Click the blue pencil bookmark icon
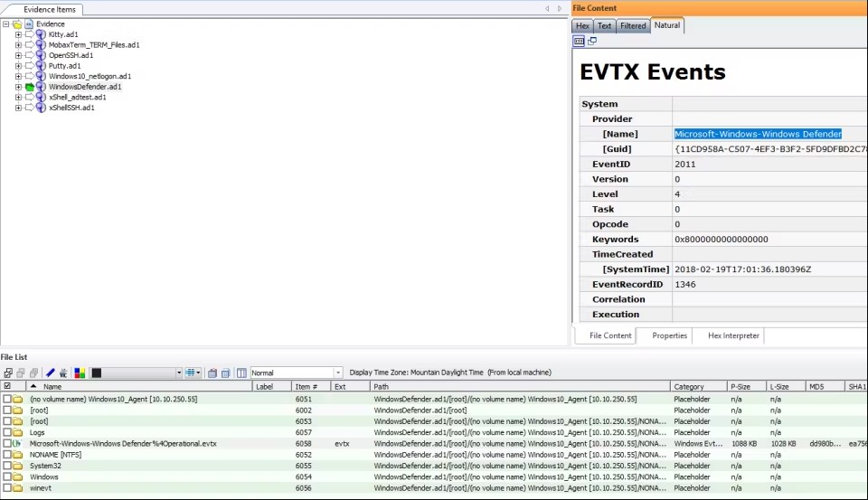 click(51, 373)
